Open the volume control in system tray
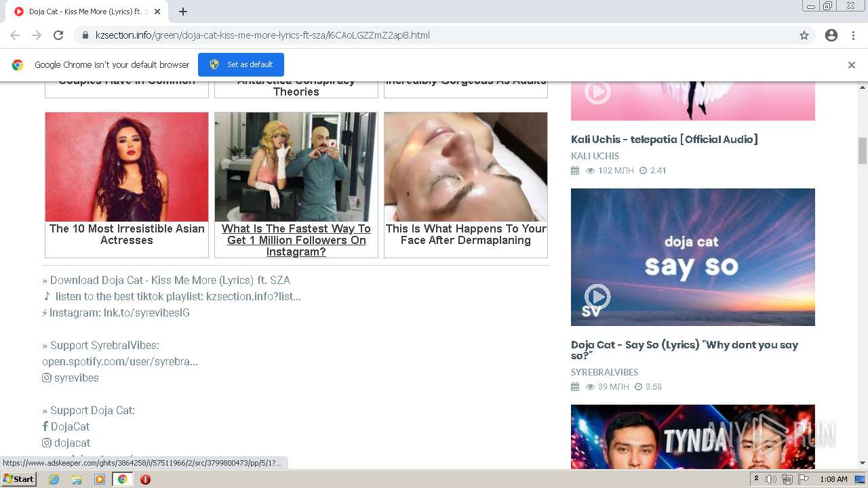 click(771, 479)
